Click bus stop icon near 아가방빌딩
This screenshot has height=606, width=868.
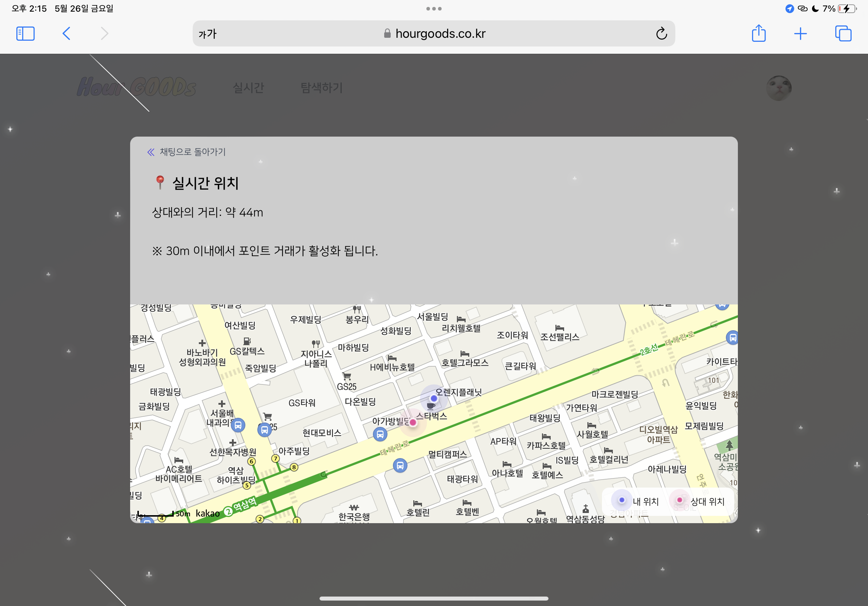(380, 435)
